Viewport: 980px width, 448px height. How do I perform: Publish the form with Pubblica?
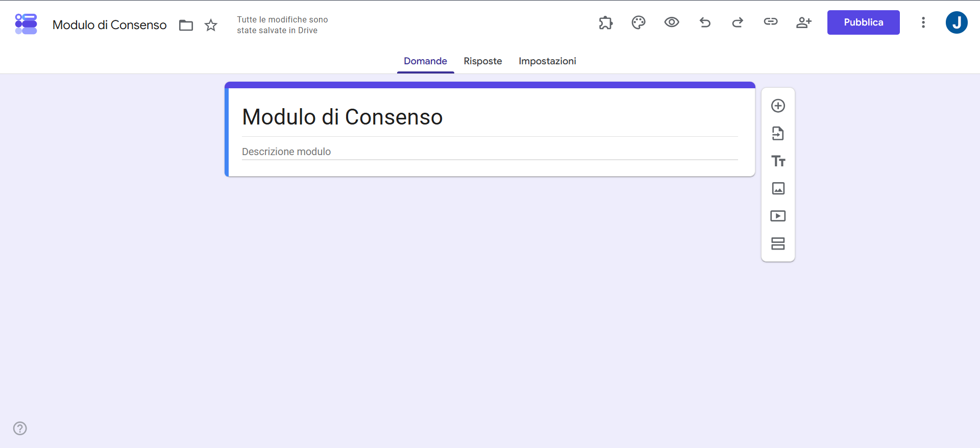point(864,22)
